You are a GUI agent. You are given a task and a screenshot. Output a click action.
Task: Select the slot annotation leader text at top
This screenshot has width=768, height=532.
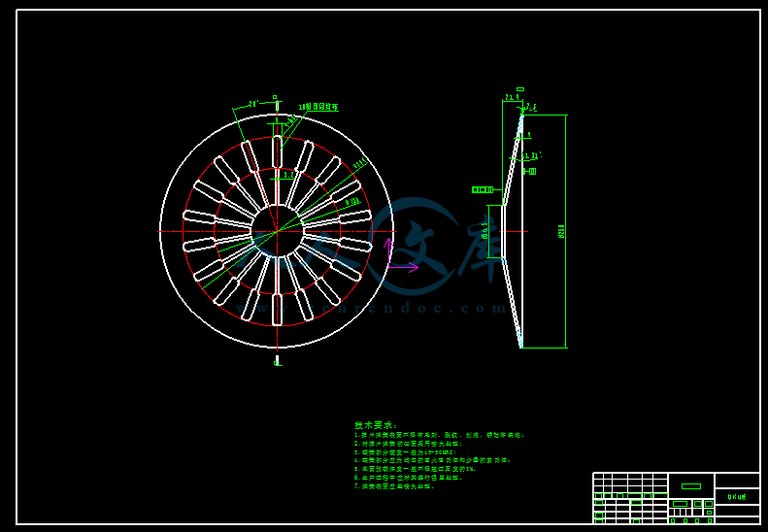point(318,107)
